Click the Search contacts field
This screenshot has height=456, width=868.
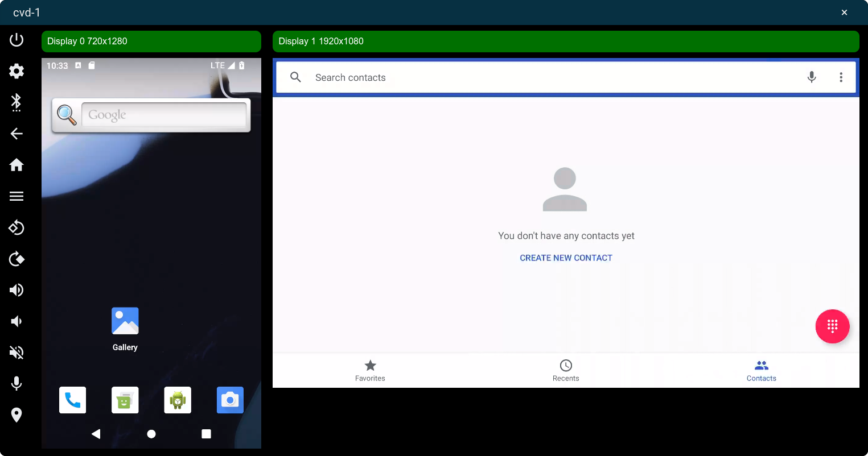click(546, 77)
